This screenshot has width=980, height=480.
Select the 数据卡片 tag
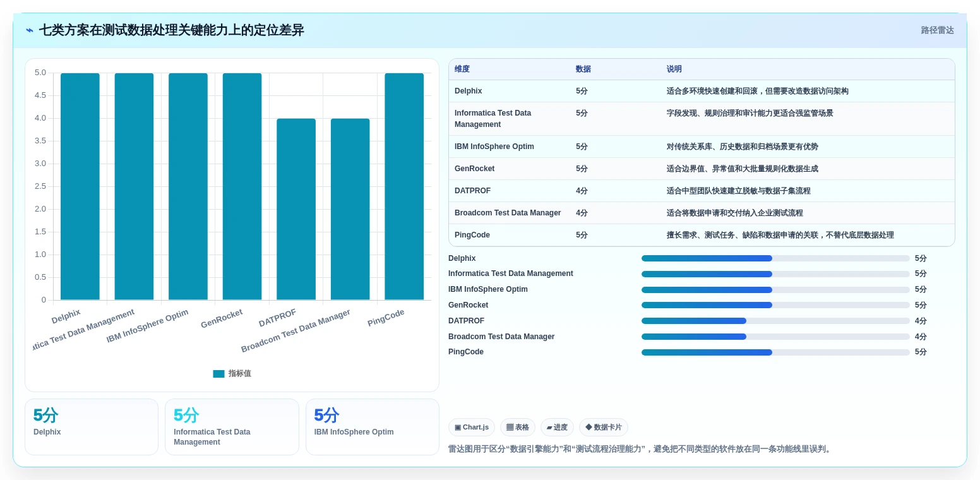(604, 427)
